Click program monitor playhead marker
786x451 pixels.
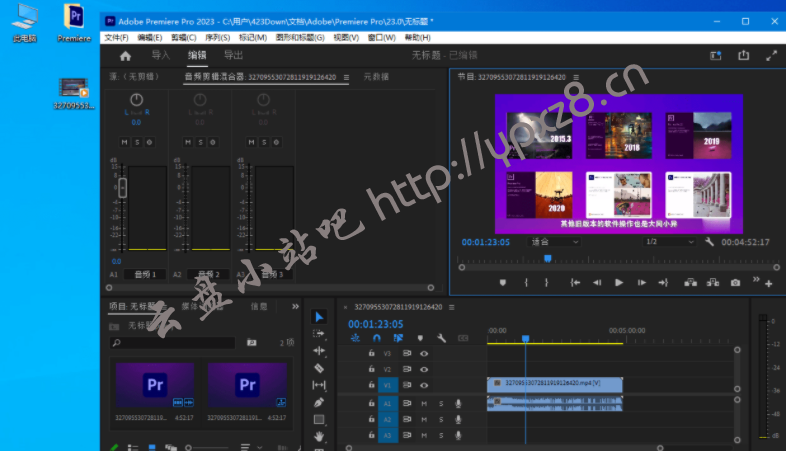(x=547, y=259)
